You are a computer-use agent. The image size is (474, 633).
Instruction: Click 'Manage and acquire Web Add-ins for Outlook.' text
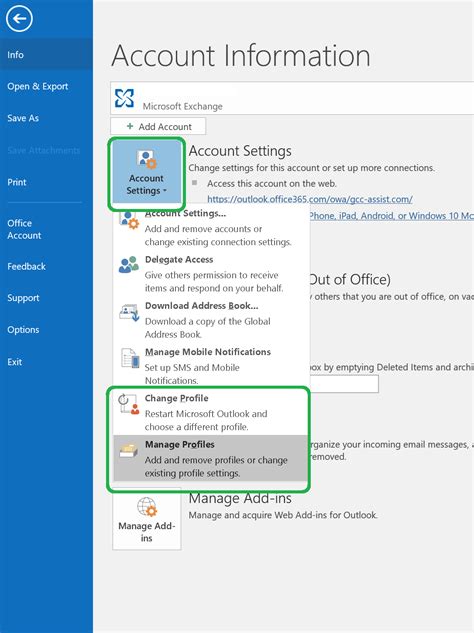point(283,515)
